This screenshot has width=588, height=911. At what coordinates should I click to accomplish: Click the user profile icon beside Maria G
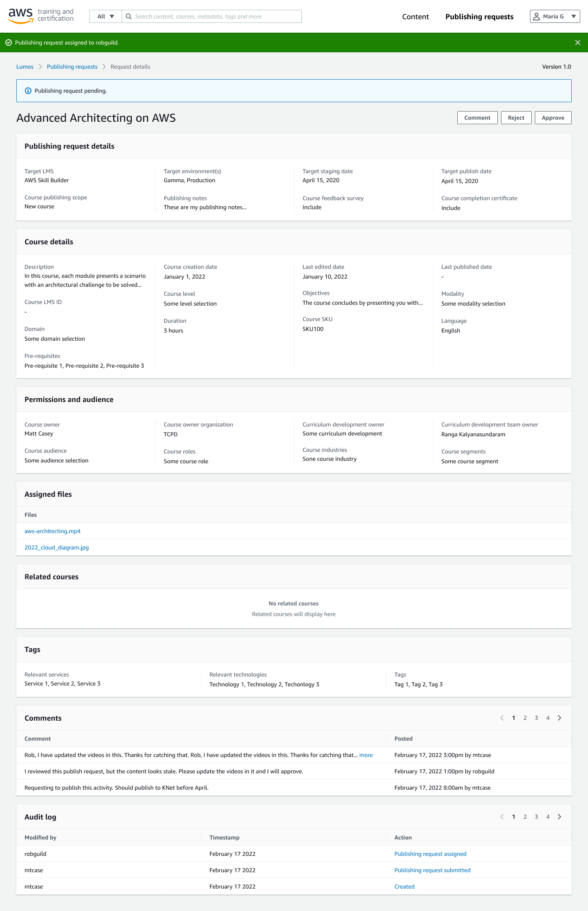(x=537, y=16)
